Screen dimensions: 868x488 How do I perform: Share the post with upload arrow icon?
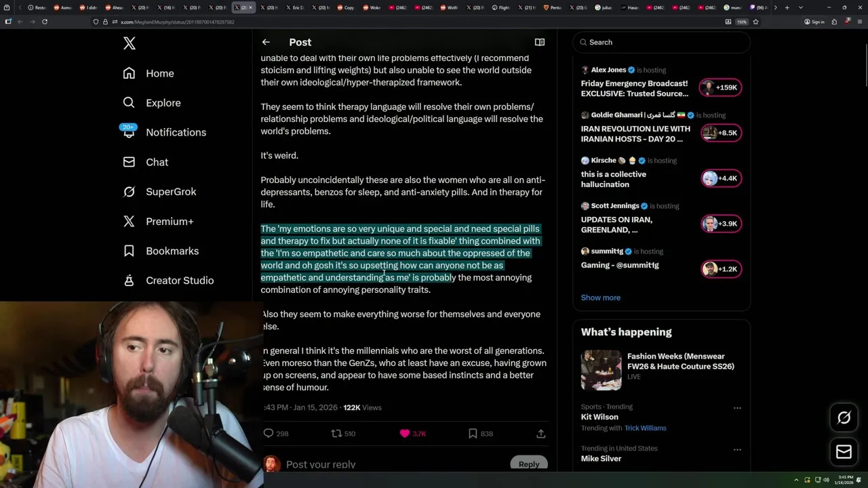(540, 433)
